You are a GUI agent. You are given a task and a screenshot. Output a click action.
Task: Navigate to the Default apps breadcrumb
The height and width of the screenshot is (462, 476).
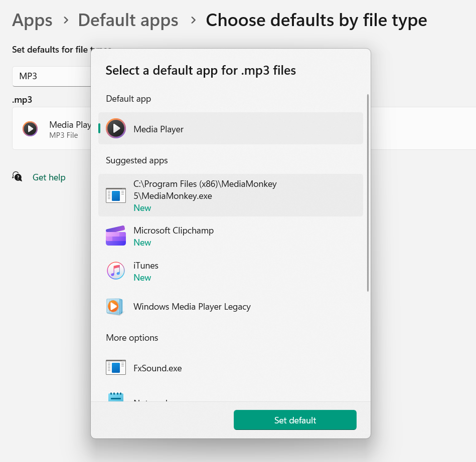click(128, 21)
